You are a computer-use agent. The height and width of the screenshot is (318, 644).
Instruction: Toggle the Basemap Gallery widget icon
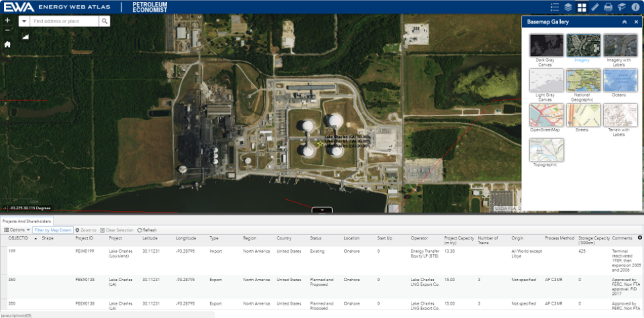(x=582, y=7)
